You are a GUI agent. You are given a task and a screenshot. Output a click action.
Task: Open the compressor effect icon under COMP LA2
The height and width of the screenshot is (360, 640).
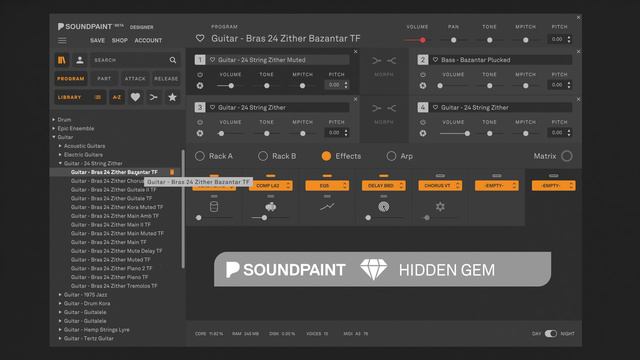pyautogui.click(x=270, y=207)
